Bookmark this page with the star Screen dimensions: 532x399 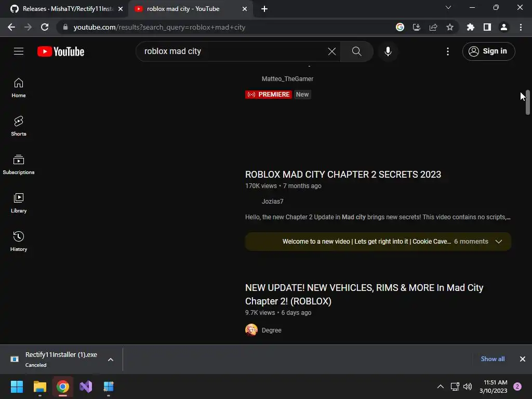tap(450, 27)
